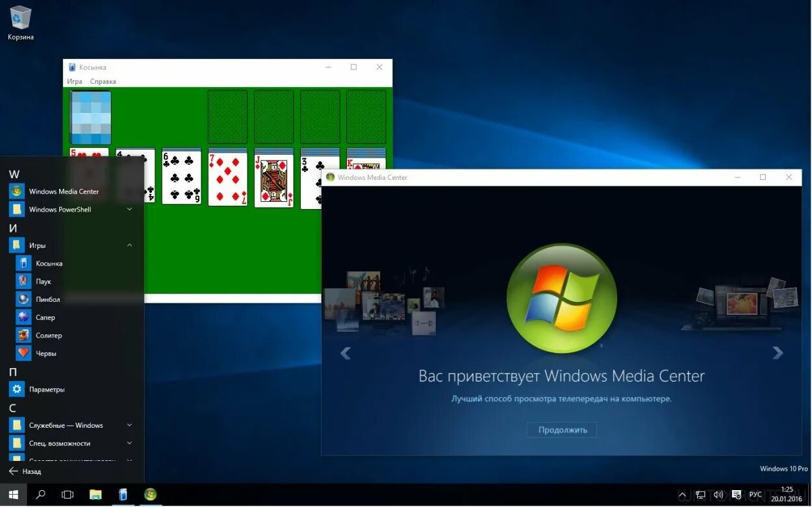Open the Recycle Bin (Корзина) desktop icon
812x507 pixels.
pos(21,23)
